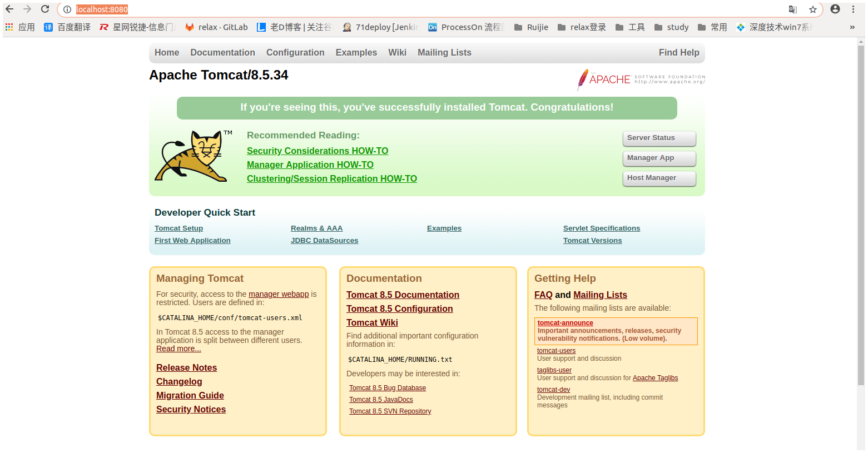Open the translate page icon

coord(793,9)
